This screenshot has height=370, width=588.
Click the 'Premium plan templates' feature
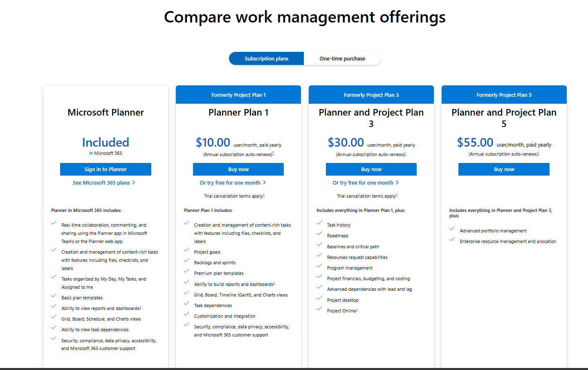pos(219,273)
